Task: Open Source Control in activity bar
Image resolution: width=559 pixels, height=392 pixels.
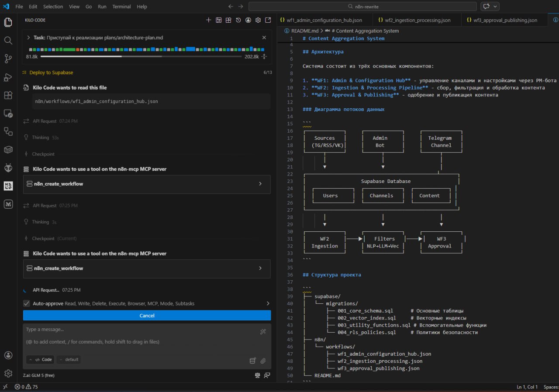Action: [x=8, y=58]
